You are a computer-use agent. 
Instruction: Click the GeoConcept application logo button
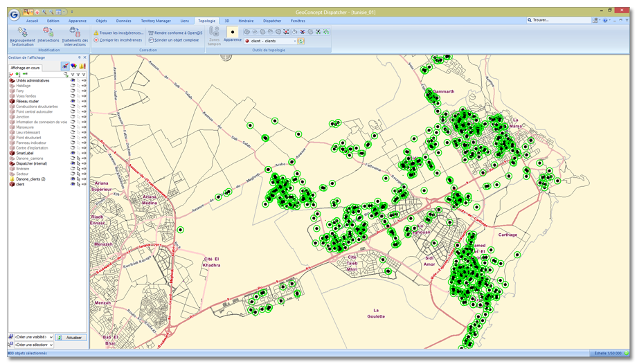tap(13, 13)
